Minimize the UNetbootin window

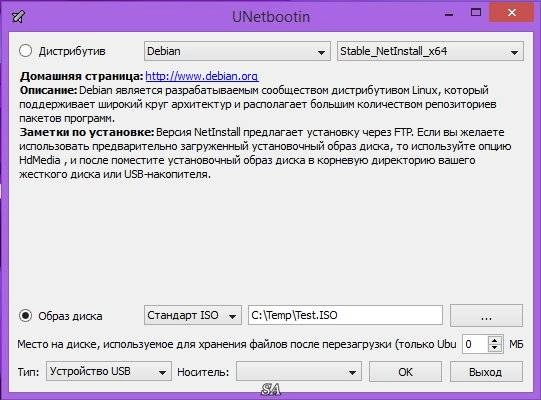449,14
